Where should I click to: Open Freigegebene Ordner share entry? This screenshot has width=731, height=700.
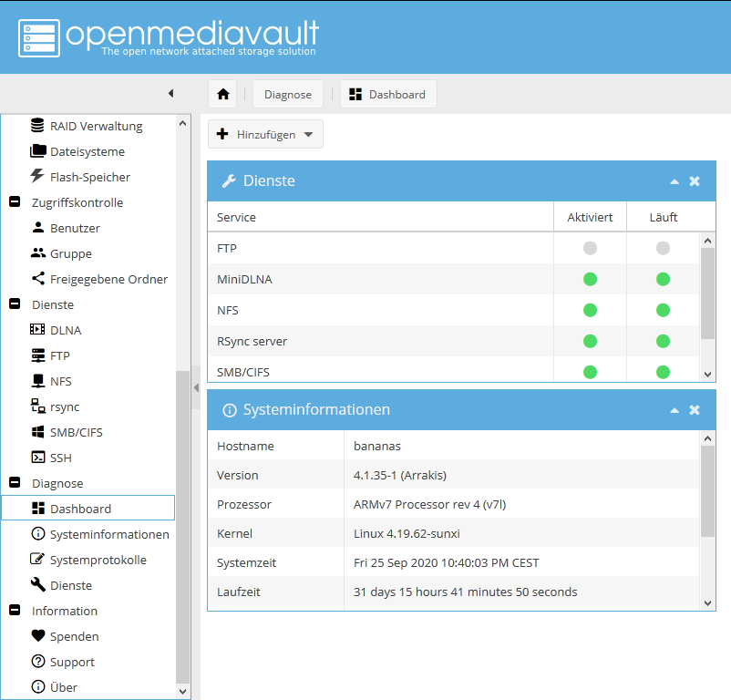pos(108,279)
